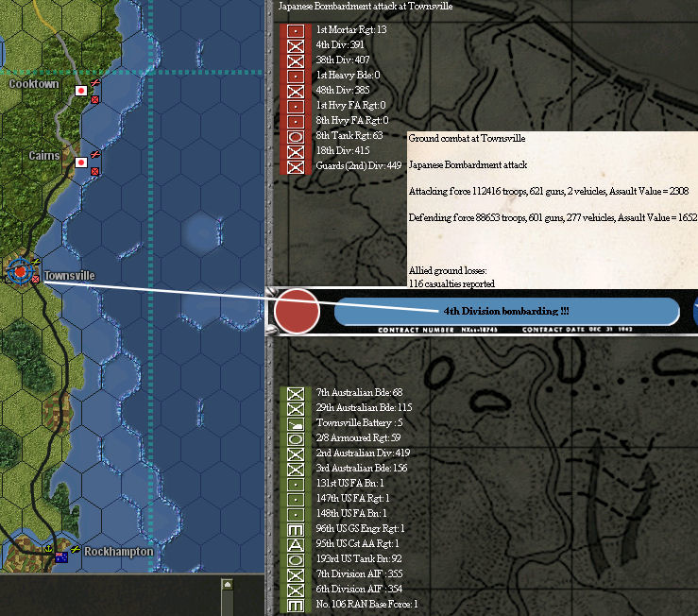Click the 147th US FA Rgt icon

[296, 500]
